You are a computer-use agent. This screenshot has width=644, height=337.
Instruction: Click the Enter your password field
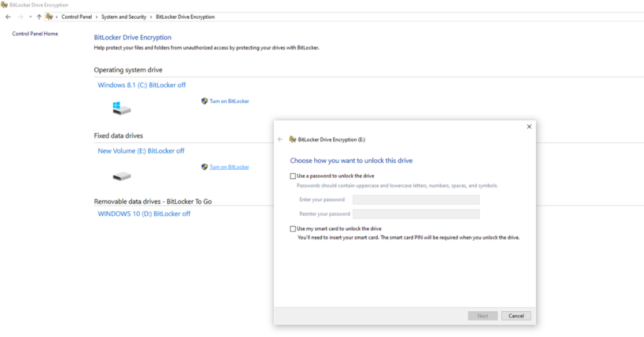(416, 199)
